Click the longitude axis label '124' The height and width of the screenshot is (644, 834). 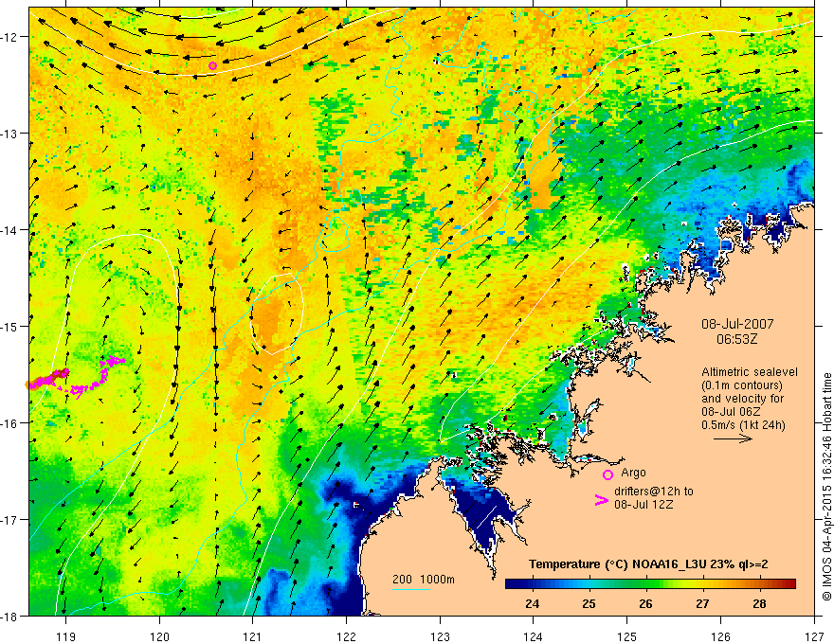[534, 636]
